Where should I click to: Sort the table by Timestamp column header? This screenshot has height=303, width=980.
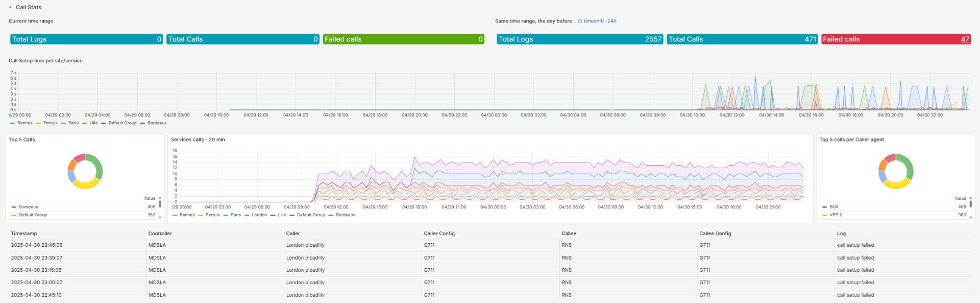24,234
